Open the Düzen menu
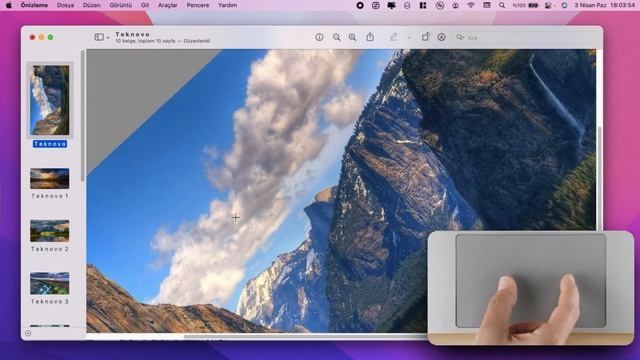Viewport: 640px width, 360px height. point(91,5)
